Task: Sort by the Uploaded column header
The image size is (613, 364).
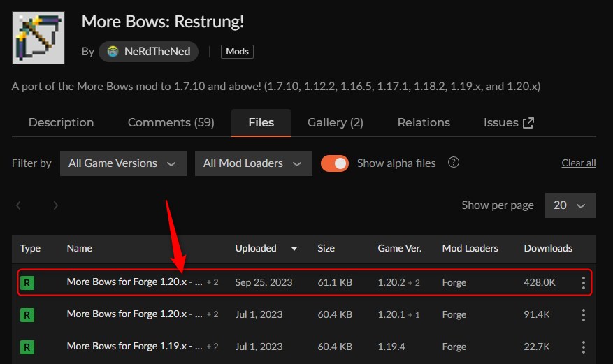Action: 256,248
